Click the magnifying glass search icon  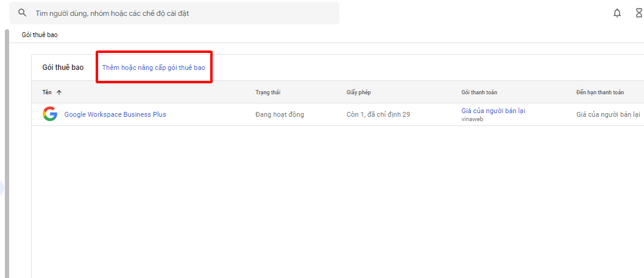click(x=23, y=13)
